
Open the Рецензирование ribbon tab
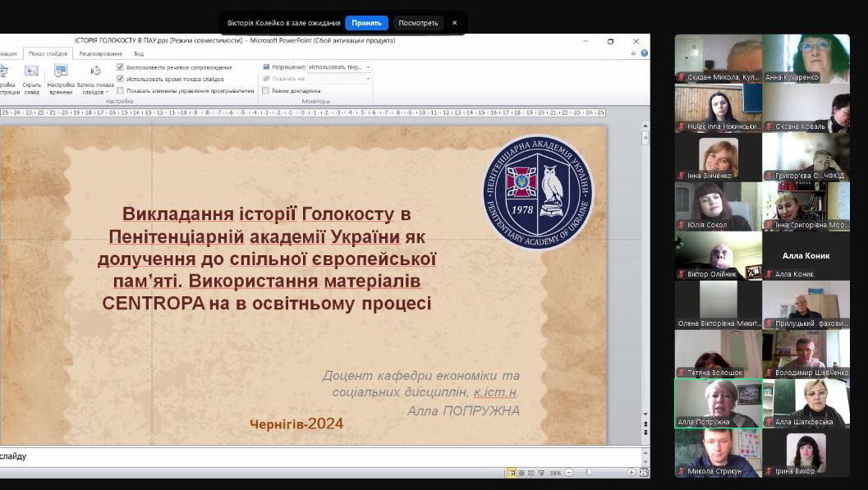pos(99,53)
